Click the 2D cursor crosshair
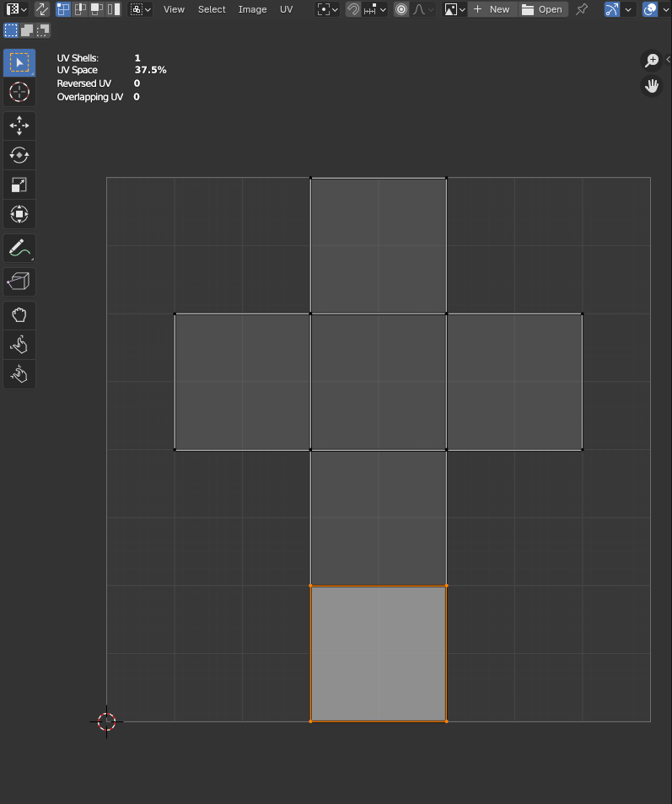Image resolution: width=672 pixels, height=804 pixels. (x=107, y=721)
